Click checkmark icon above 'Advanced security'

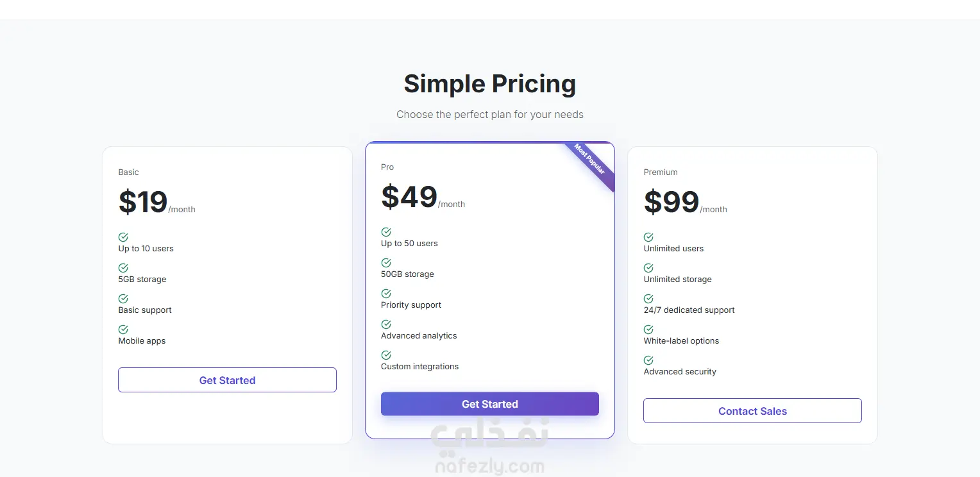(x=648, y=360)
